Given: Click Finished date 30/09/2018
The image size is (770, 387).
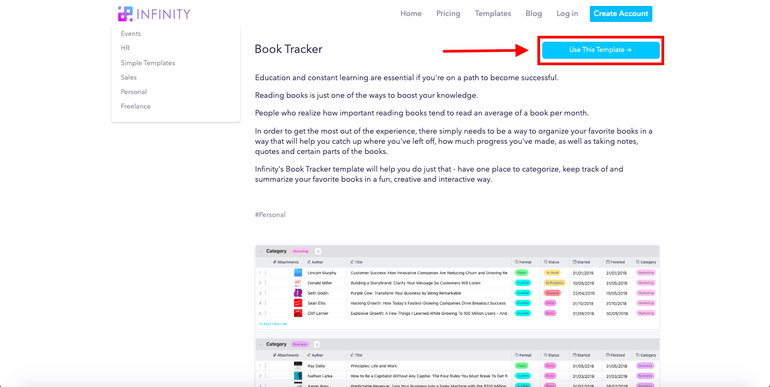Looking at the screenshot, I should 616,313.
